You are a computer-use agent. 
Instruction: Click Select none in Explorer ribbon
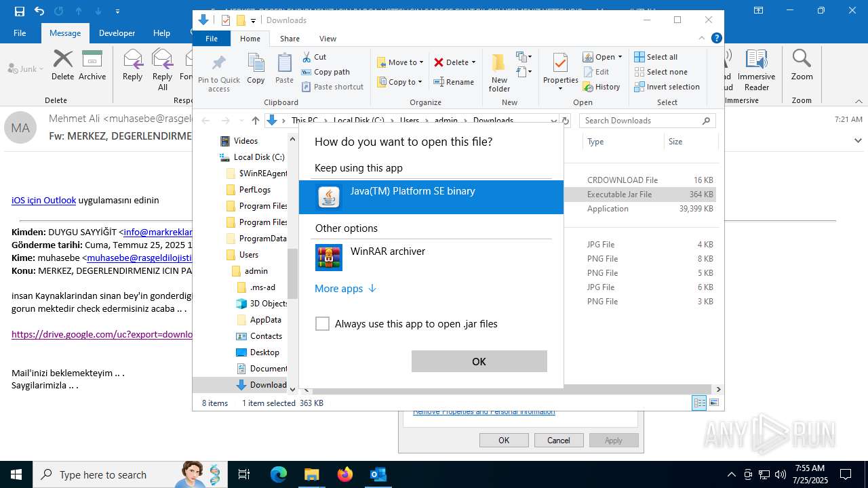point(660,72)
